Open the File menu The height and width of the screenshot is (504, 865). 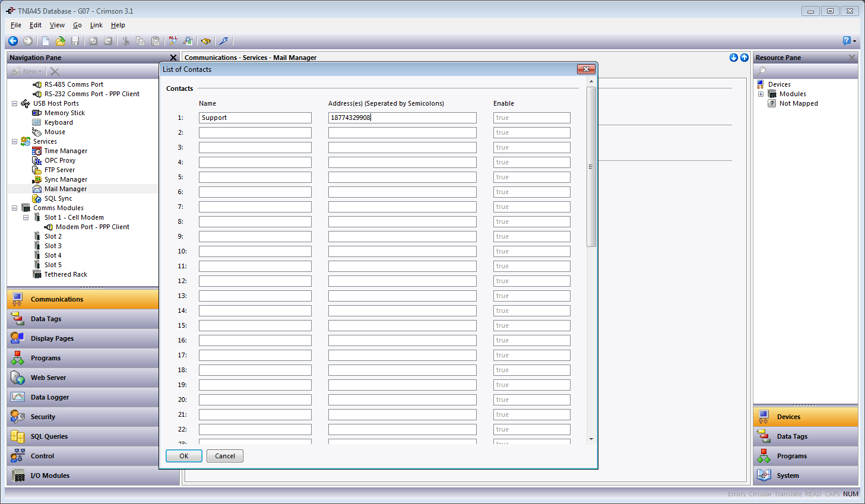pos(16,25)
